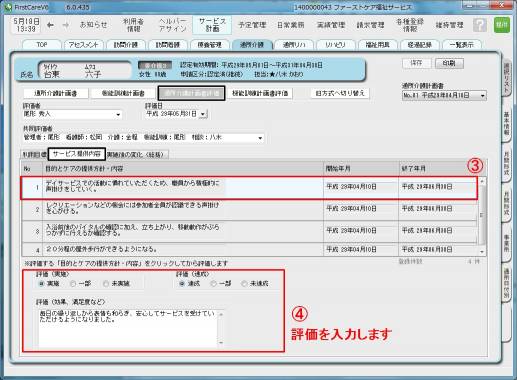Select the 一部 radio under 評価（達成）
This screenshot has height=380, width=517.
[x=213, y=284]
